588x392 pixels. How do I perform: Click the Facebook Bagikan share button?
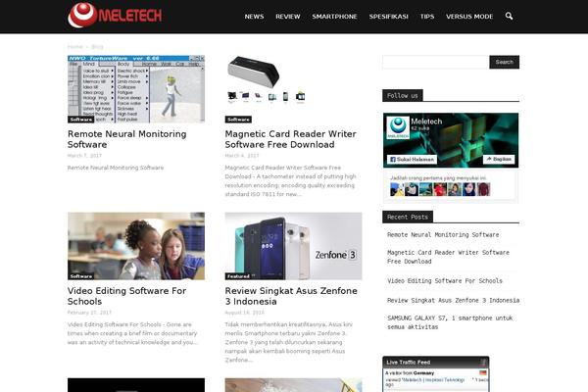[499, 159]
